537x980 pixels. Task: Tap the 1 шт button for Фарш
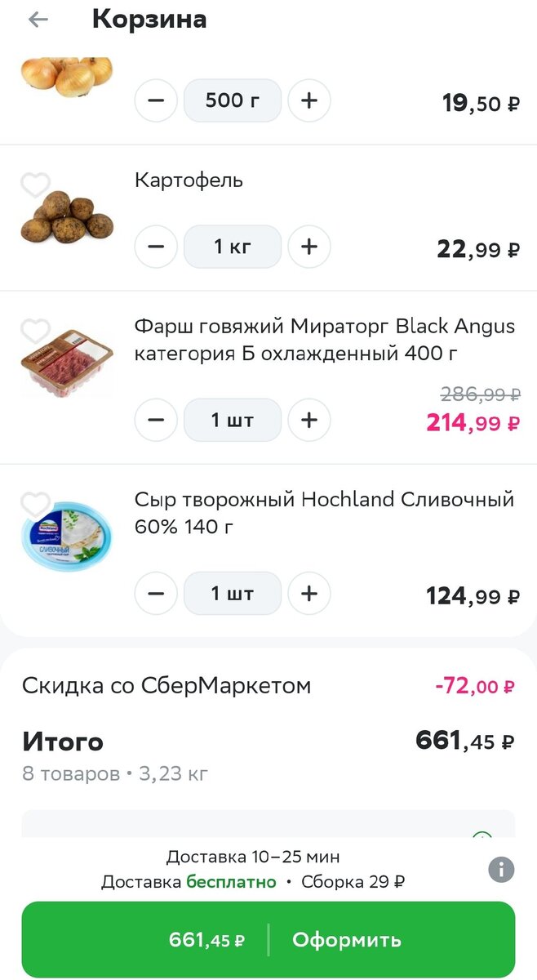click(x=233, y=420)
